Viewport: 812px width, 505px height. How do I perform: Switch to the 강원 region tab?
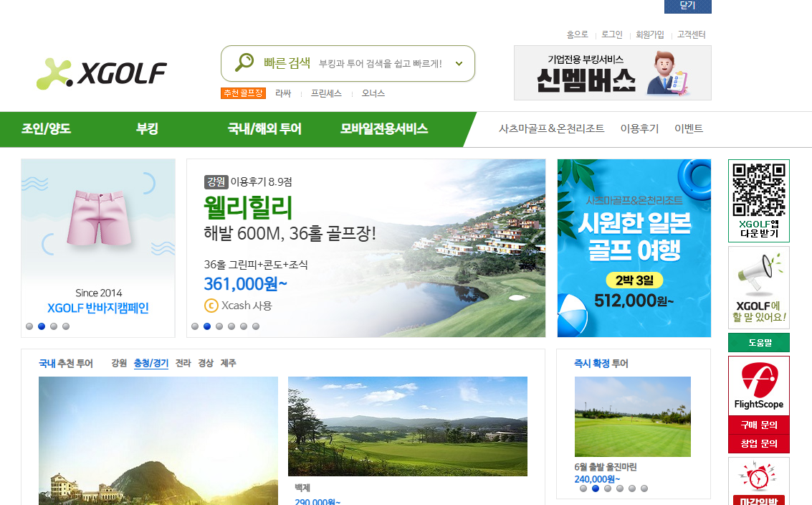(119, 363)
